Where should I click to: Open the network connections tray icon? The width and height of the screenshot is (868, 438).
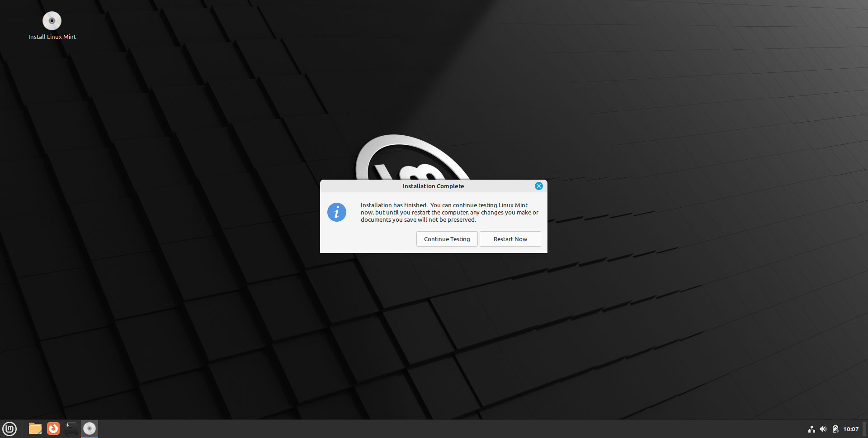click(x=811, y=429)
